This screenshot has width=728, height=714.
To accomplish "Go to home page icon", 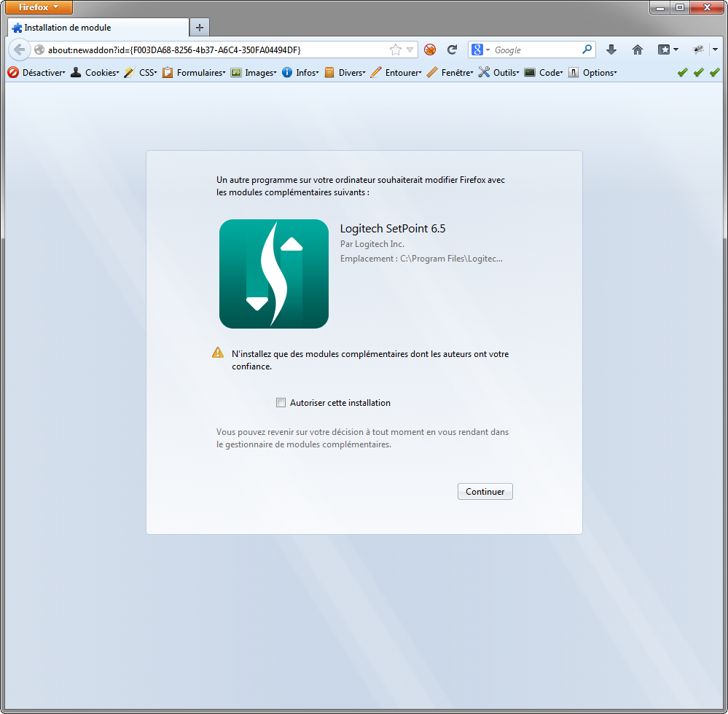I will 638,50.
